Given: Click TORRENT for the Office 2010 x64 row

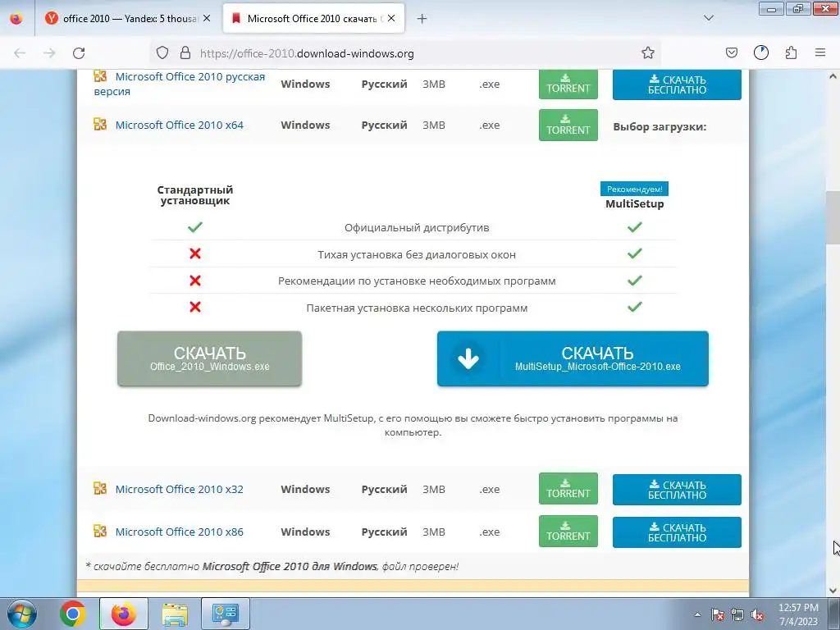Looking at the screenshot, I should pos(568,125).
